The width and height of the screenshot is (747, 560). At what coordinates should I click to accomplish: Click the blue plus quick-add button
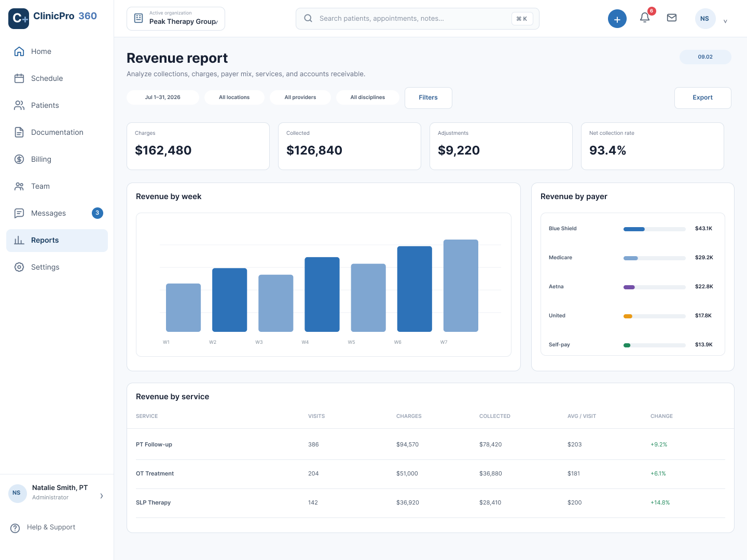pos(617,19)
